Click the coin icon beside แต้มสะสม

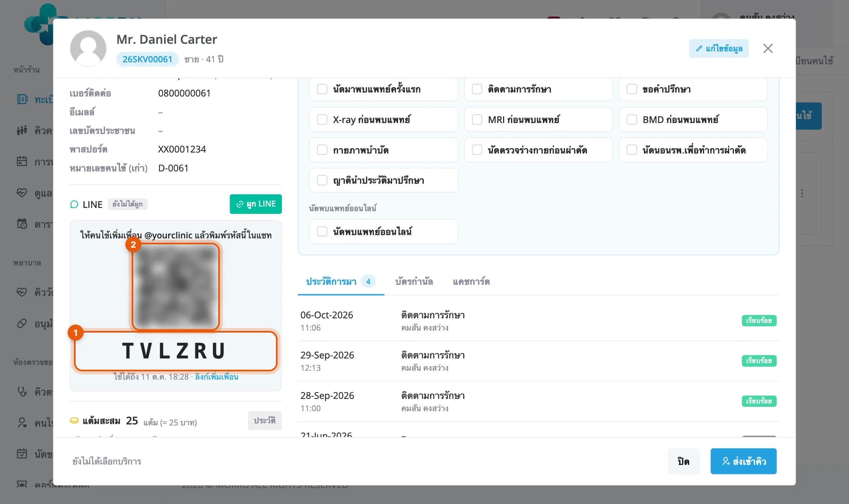74,421
